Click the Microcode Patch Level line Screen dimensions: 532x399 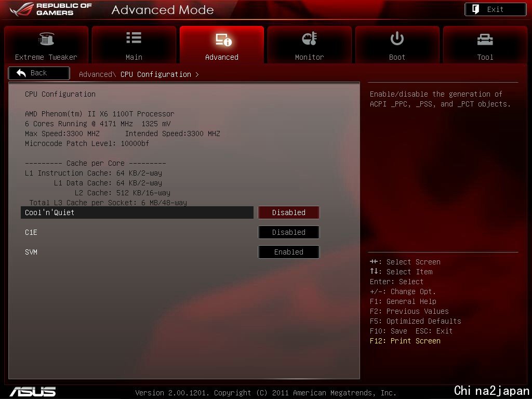[x=87, y=143]
